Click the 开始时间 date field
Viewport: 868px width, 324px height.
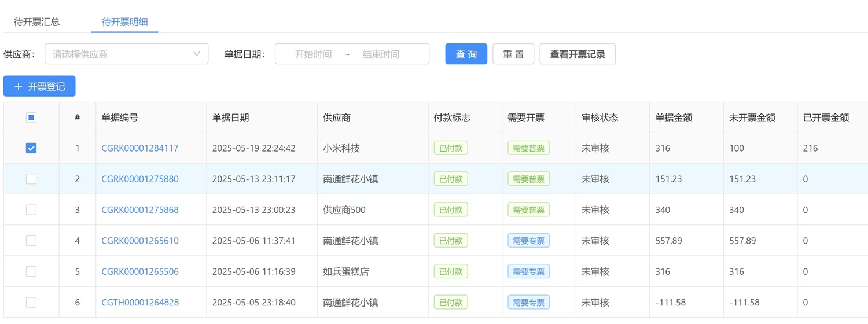click(x=312, y=54)
